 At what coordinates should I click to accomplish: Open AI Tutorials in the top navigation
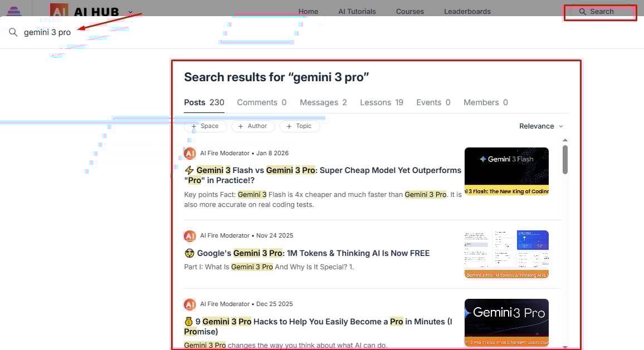[357, 12]
